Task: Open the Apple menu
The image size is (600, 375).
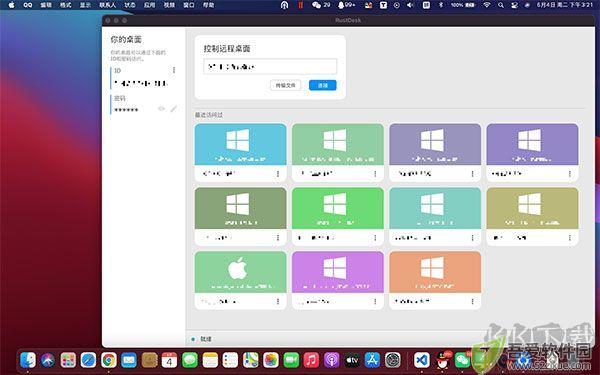Action: (11, 5)
